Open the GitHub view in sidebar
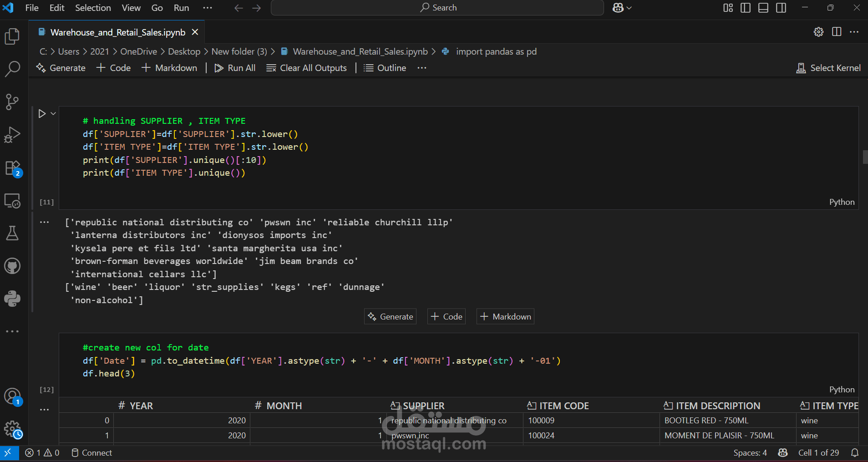 pyautogui.click(x=12, y=266)
